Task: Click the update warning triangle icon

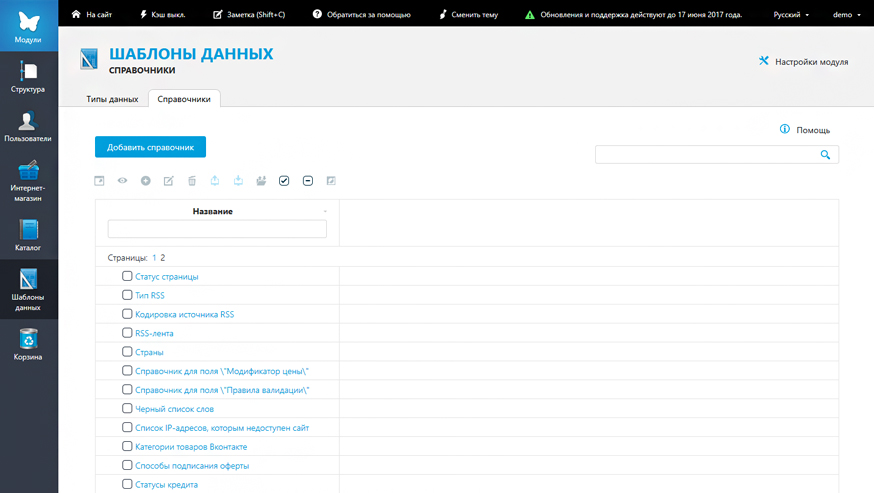Action: 530,14
